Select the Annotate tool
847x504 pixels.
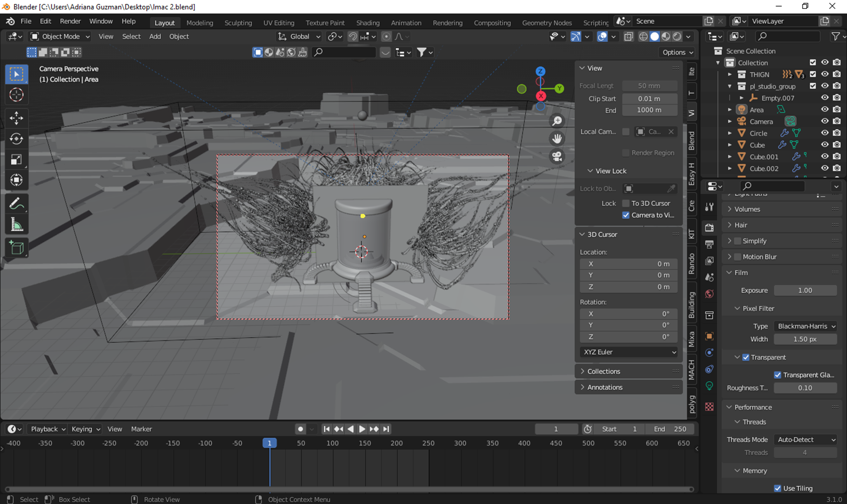click(16, 204)
